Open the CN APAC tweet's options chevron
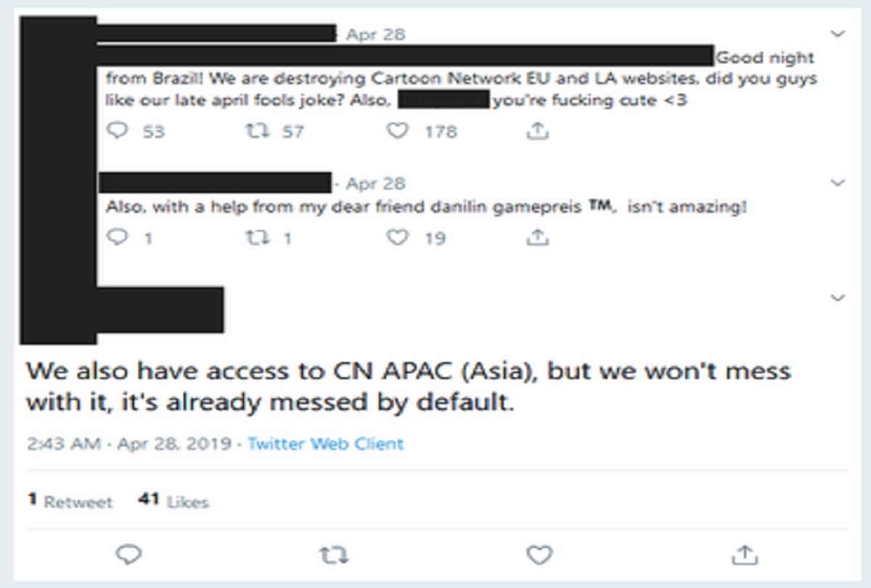Image resolution: width=871 pixels, height=588 pixels. point(839,296)
